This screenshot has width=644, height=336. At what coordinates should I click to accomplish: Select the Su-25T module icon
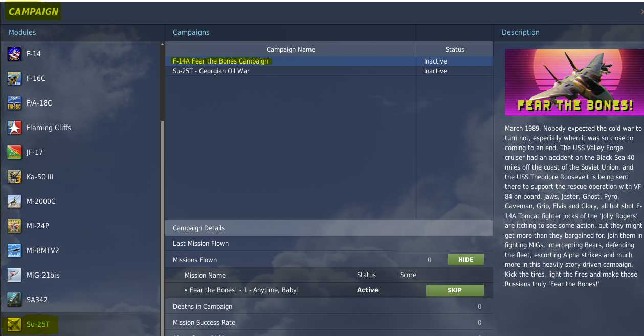pyautogui.click(x=14, y=324)
